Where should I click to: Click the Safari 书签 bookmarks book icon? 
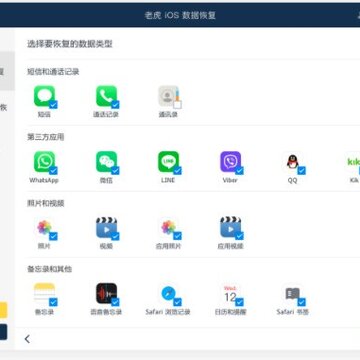pos(292,293)
